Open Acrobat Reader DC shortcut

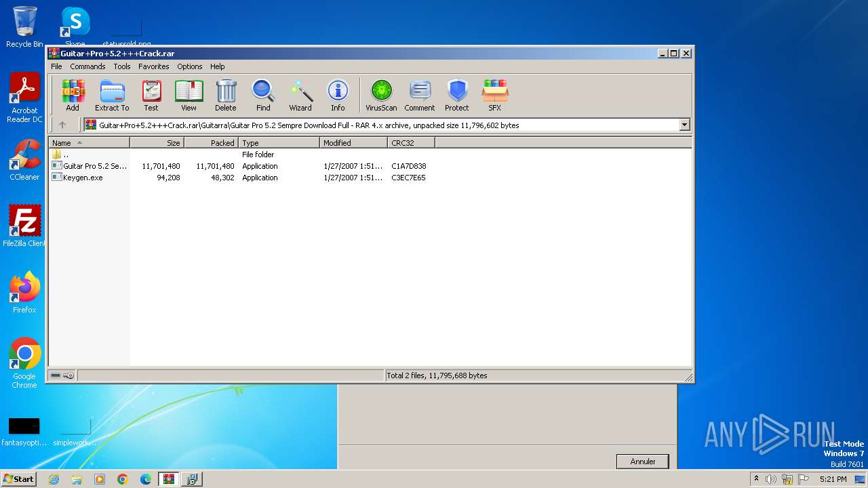[24, 98]
